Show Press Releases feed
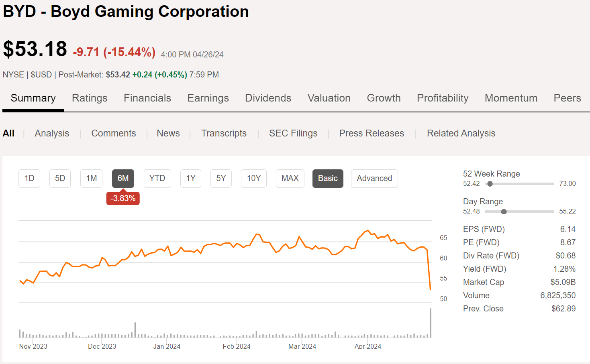This screenshot has width=590, height=364. 371,133
